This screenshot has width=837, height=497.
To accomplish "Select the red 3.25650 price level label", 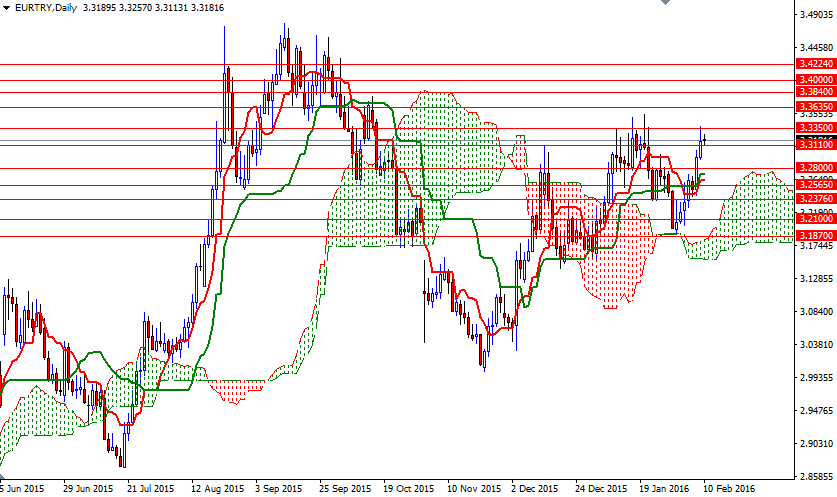I will coord(815,185).
